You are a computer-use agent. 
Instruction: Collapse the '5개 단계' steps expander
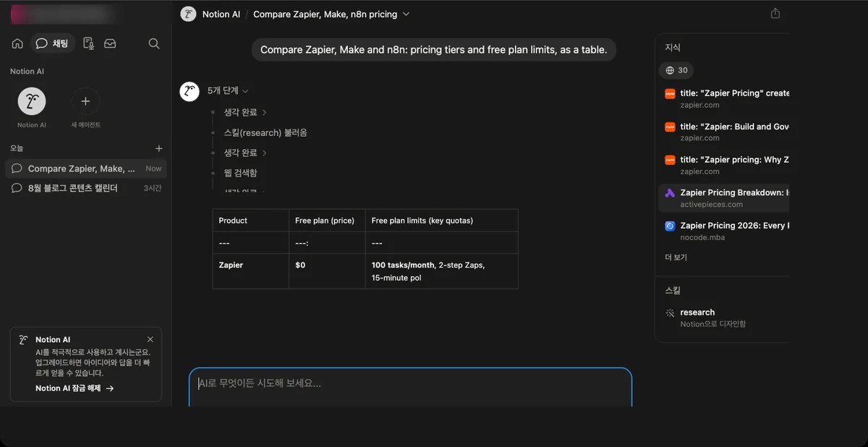[228, 90]
